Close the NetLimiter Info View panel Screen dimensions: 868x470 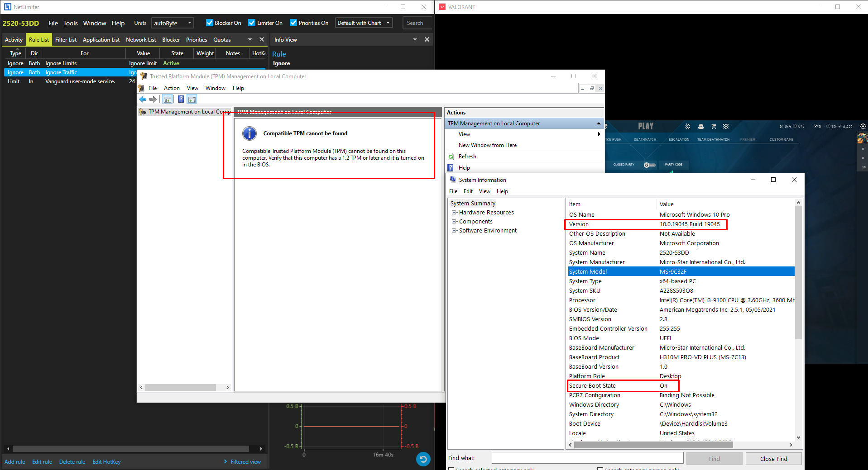point(427,40)
